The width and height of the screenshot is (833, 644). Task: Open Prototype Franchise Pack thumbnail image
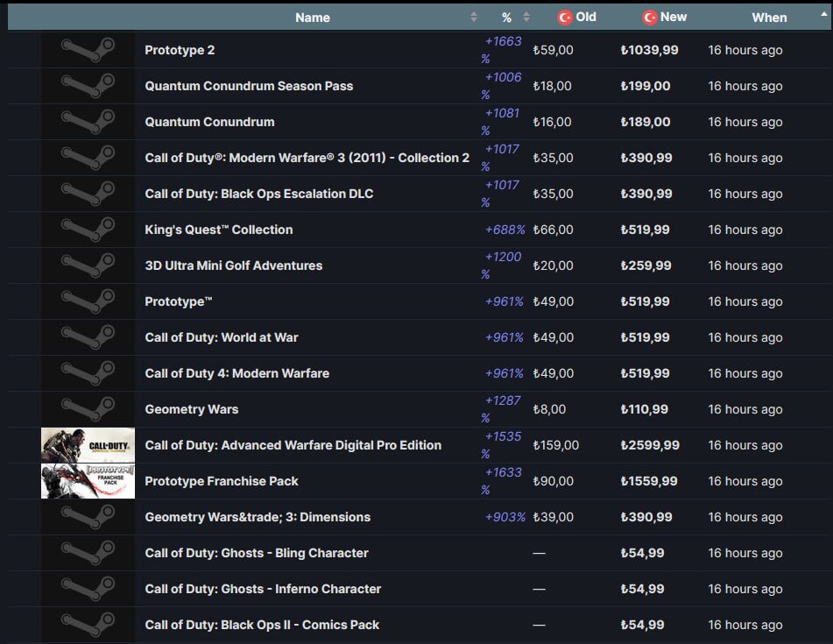[88, 481]
